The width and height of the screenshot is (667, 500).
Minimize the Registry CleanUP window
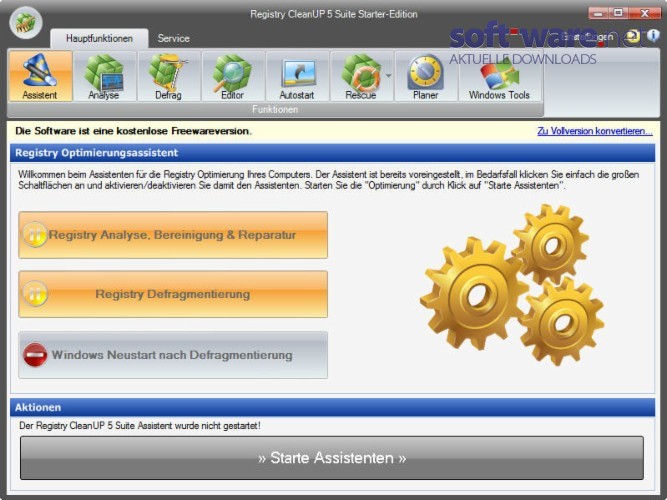click(599, 13)
